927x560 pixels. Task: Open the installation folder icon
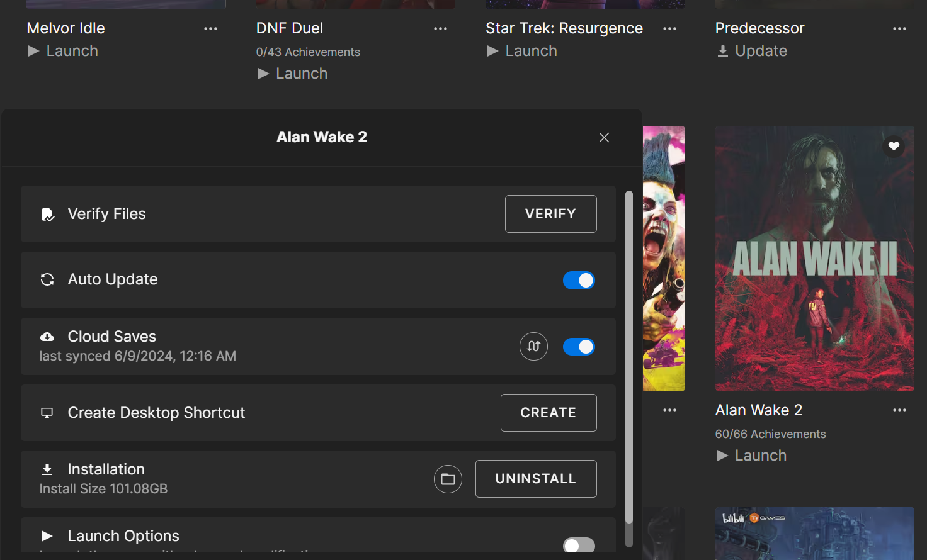click(448, 479)
